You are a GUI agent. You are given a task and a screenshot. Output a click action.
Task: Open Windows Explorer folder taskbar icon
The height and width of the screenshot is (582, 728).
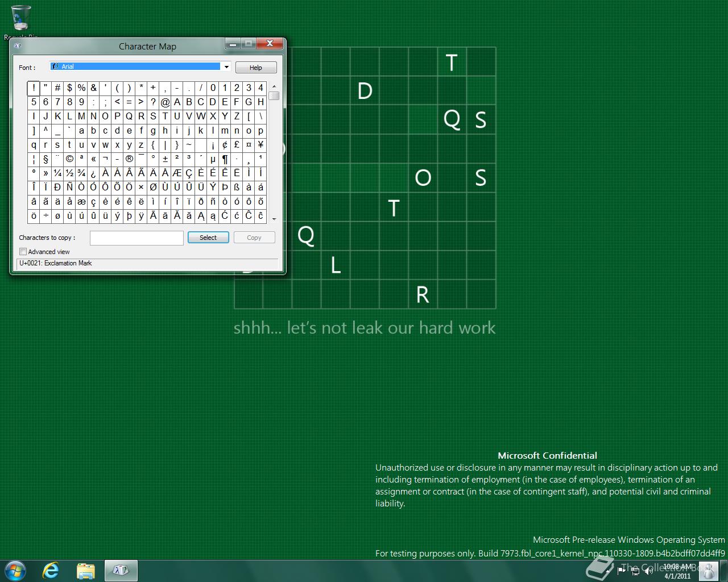click(x=86, y=571)
